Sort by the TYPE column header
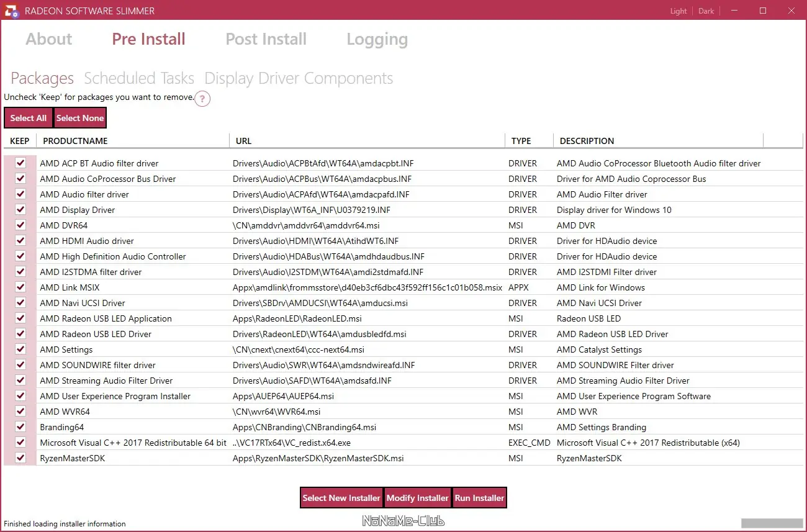Viewport: 807px width, 532px height. point(530,141)
